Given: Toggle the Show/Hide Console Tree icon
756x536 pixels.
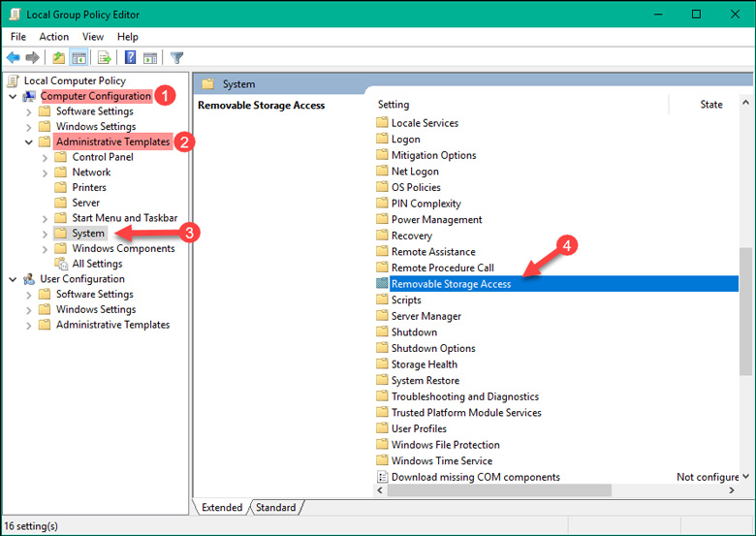Looking at the screenshot, I should pyautogui.click(x=78, y=58).
